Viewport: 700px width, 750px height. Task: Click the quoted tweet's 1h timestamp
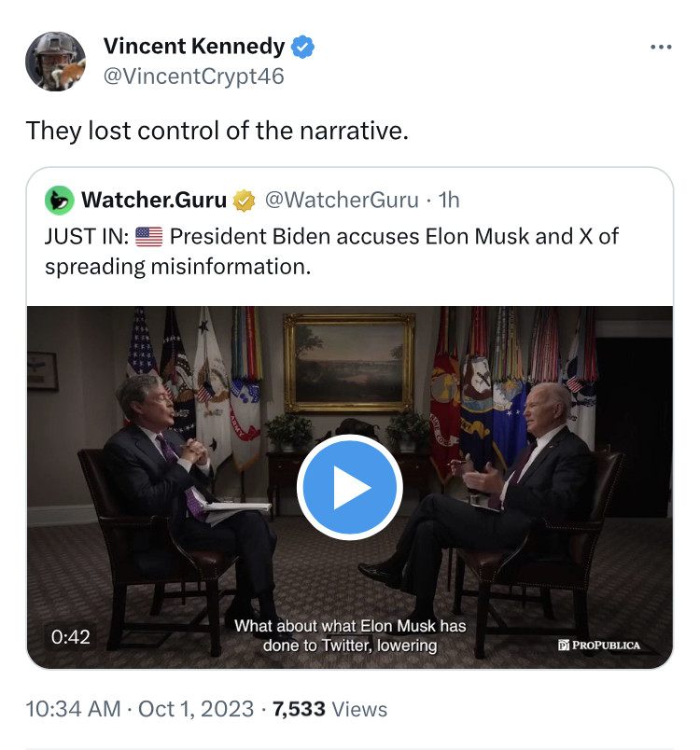click(x=448, y=200)
